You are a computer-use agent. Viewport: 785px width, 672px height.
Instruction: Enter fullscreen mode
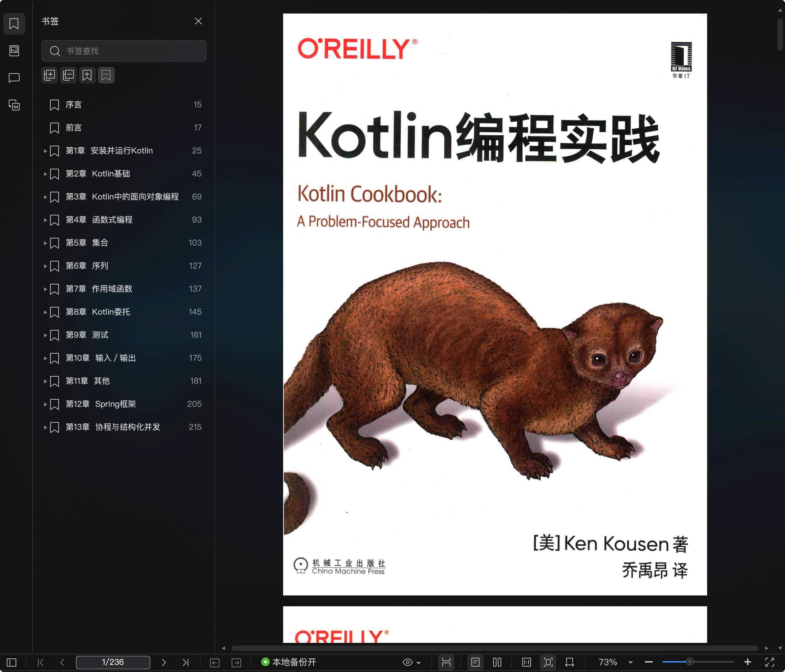pos(770,662)
